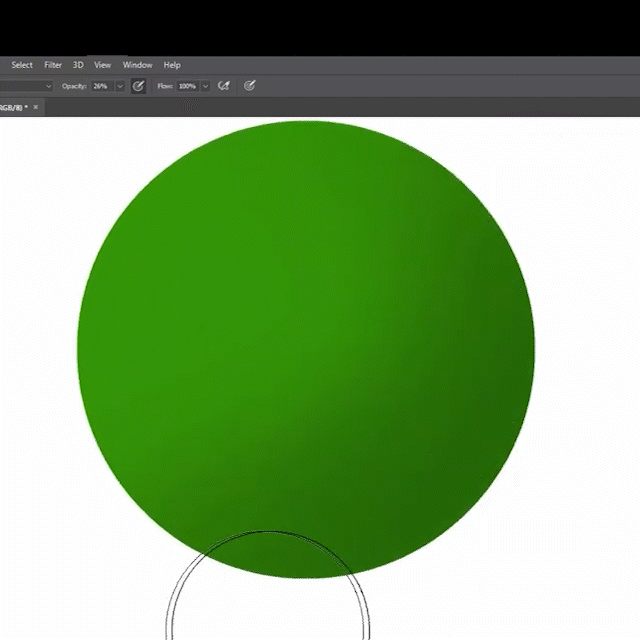Click the Opacity value field

(102, 86)
